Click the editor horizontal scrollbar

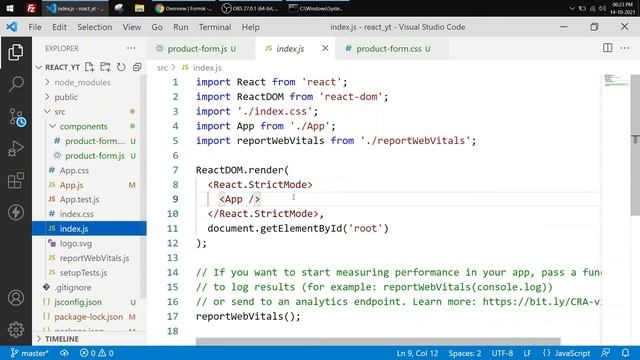click(x=378, y=342)
